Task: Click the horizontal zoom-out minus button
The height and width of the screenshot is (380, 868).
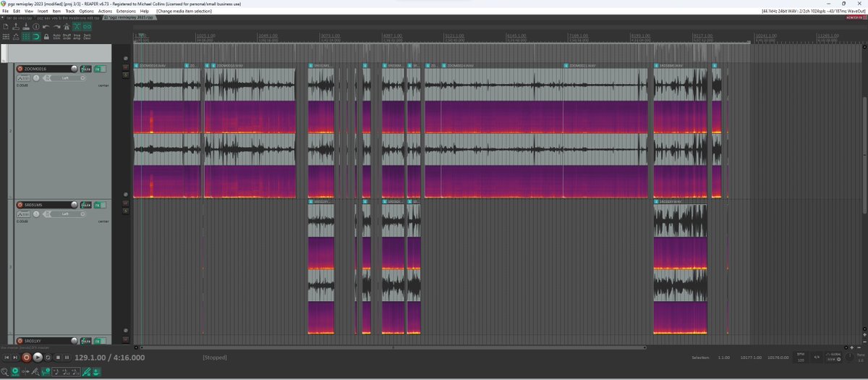Action: 859,347
